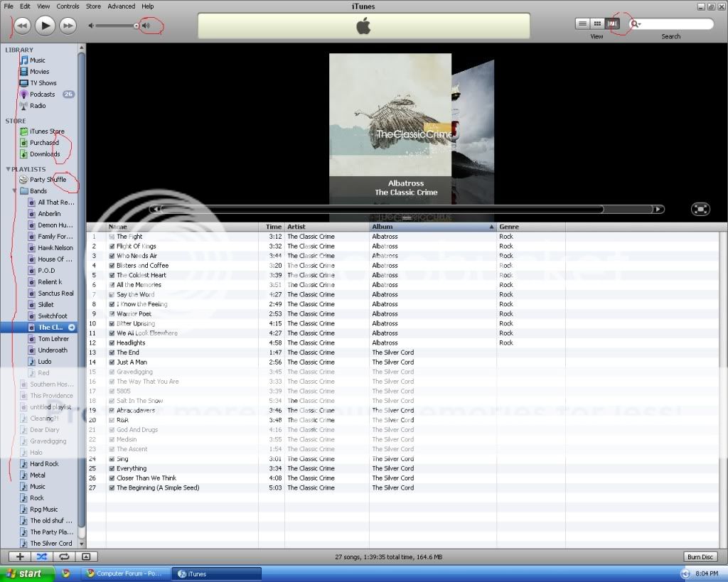Enter Cover Flow full screen mode

click(700, 209)
